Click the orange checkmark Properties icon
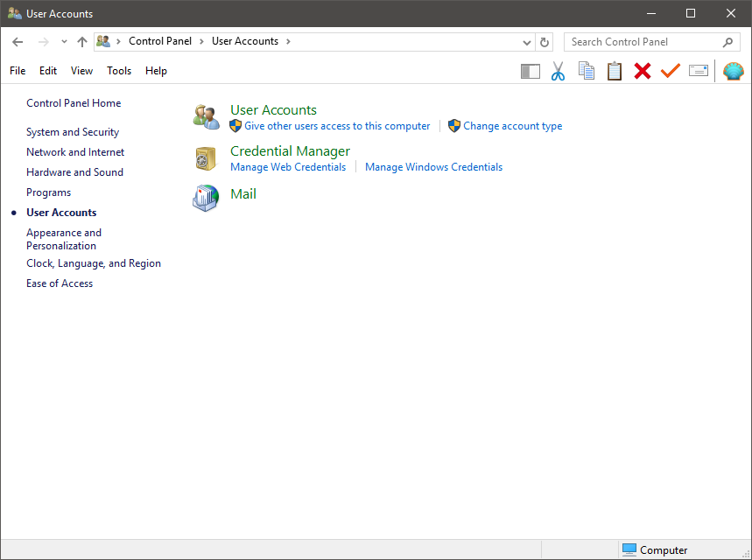The width and height of the screenshot is (752, 560). pyautogui.click(x=670, y=71)
